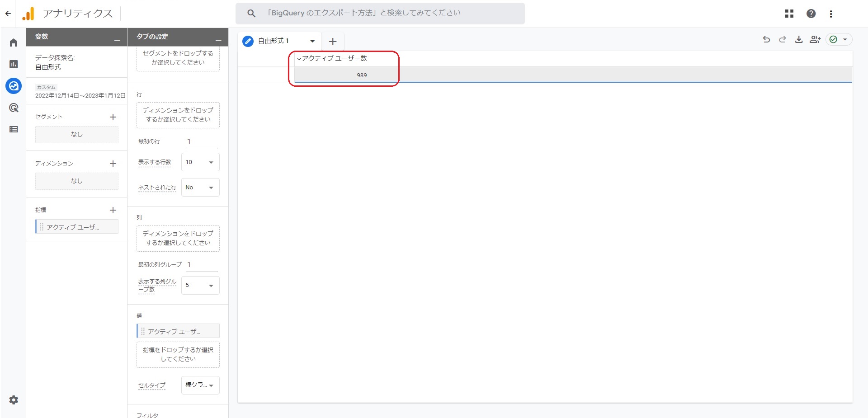Select アクティブ ユーザー metric in 変数 panel
The height and width of the screenshot is (418, 868).
[x=77, y=227]
